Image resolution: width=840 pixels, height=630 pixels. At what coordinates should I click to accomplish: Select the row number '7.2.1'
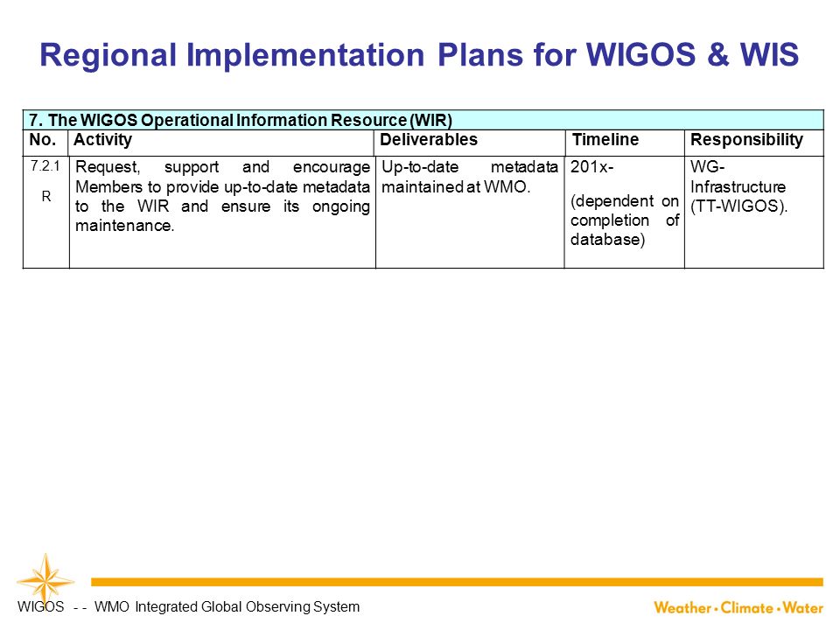45,166
